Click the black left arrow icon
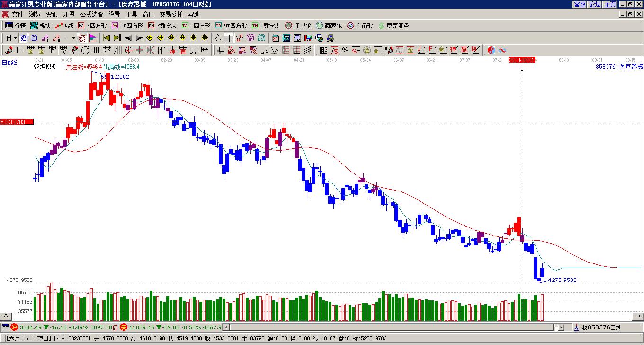This screenshot has width=644, height=345. tap(128, 38)
